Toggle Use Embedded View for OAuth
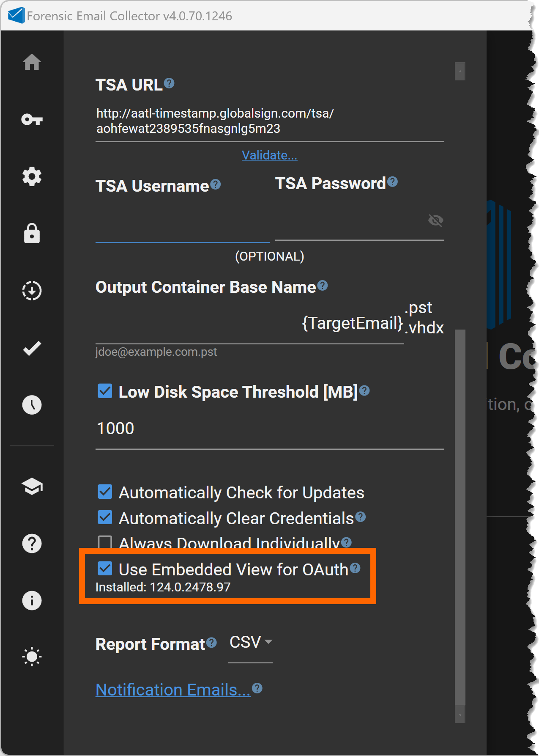This screenshot has width=539, height=756. point(105,569)
